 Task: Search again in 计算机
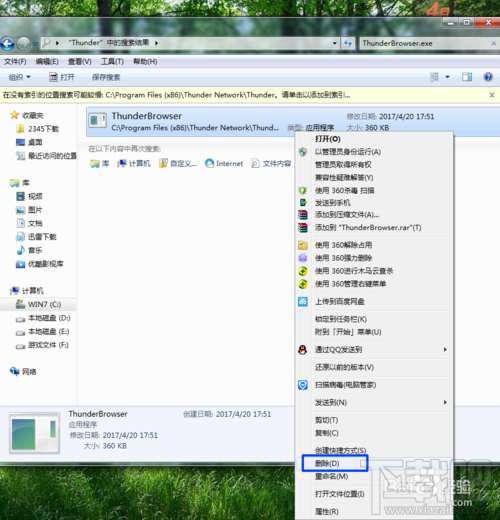point(134,163)
